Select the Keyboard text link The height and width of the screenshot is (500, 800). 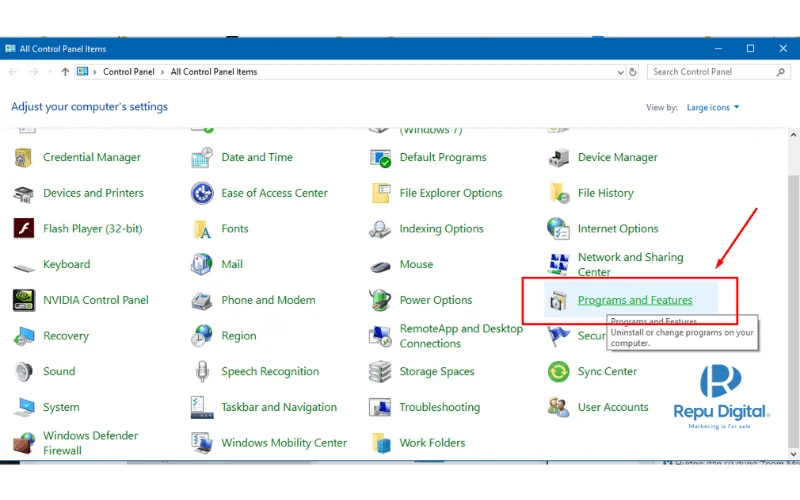point(66,264)
